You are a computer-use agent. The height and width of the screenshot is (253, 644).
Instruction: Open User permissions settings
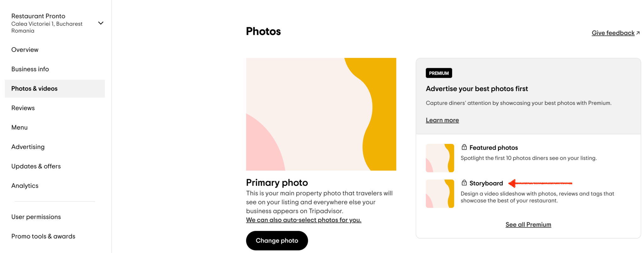pos(36,217)
